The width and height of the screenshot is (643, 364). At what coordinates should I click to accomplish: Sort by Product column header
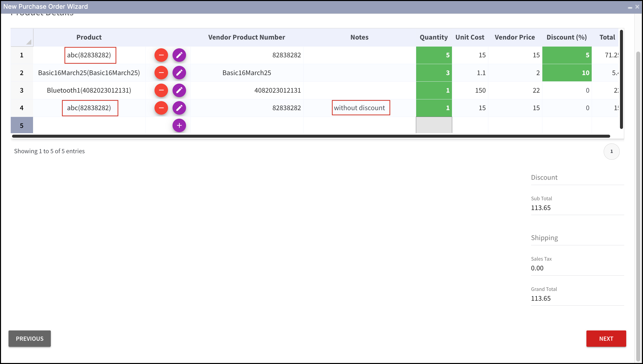(x=89, y=37)
